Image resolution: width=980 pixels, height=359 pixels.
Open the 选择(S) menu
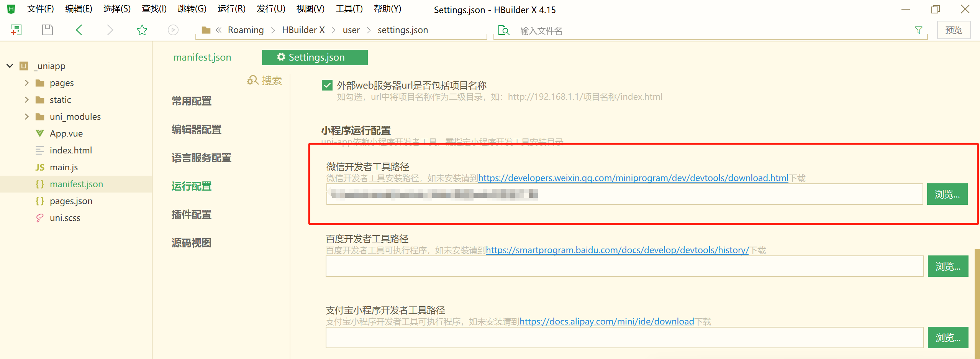click(x=117, y=9)
